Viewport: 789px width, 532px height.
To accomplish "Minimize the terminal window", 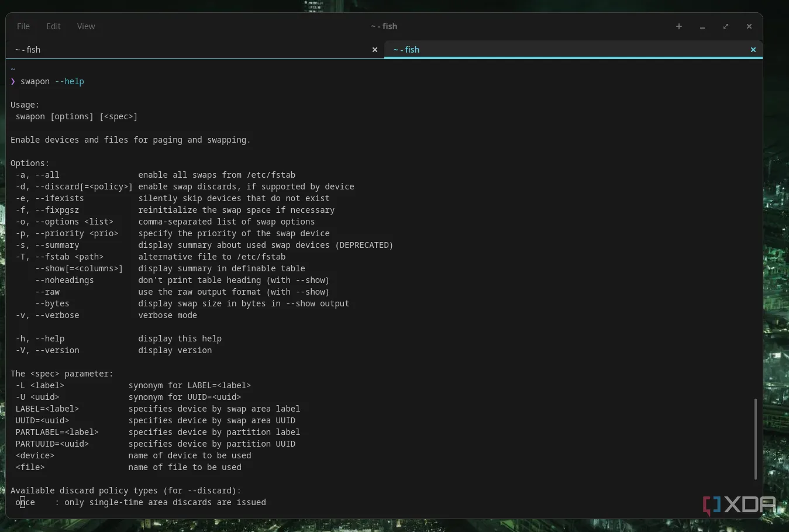I will [x=702, y=26].
